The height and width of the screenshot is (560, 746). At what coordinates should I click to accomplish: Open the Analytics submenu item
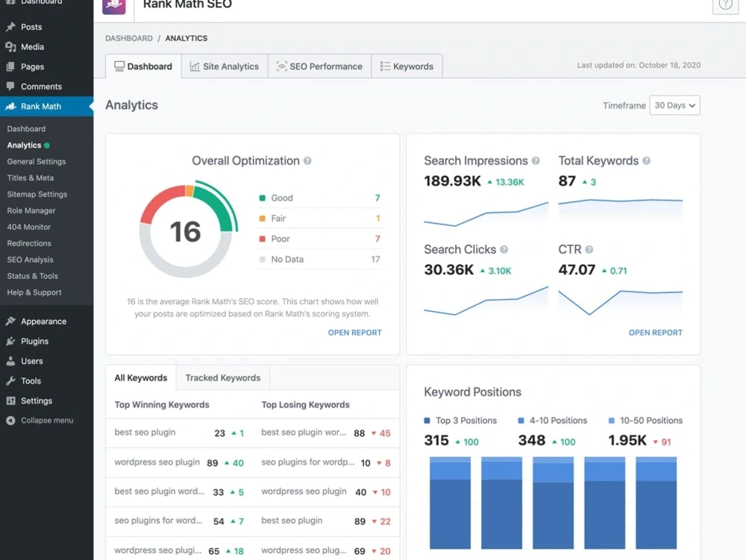pyautogui.click(x=24, y=145)
